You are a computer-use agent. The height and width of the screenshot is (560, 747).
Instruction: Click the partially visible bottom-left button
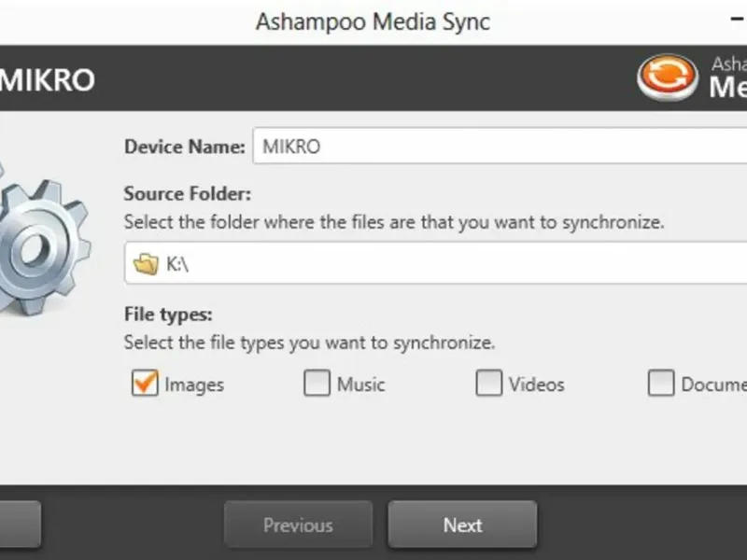coord(19,525)
